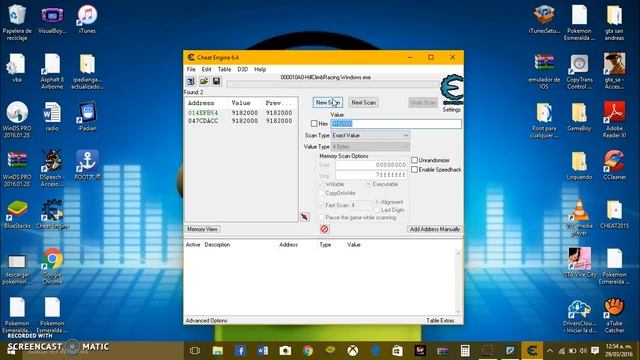This screenshot has height=360, width=640.
Task: Toggle the Fast Scan checkbox
Action: (x=321, y=205)
